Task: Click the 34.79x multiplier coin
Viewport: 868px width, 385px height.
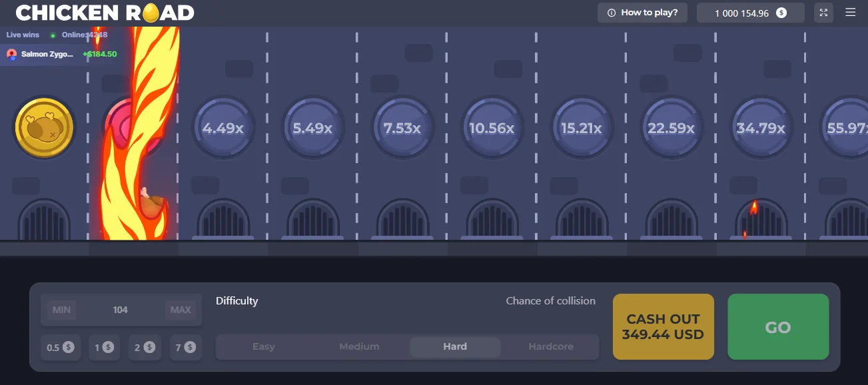Action: tap(761, 128)
